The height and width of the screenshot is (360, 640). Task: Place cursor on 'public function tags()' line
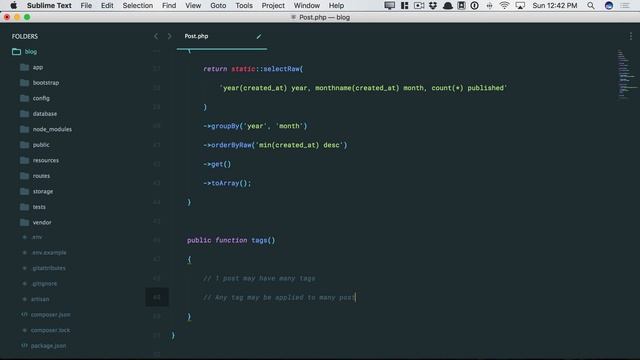click(231, 240)
